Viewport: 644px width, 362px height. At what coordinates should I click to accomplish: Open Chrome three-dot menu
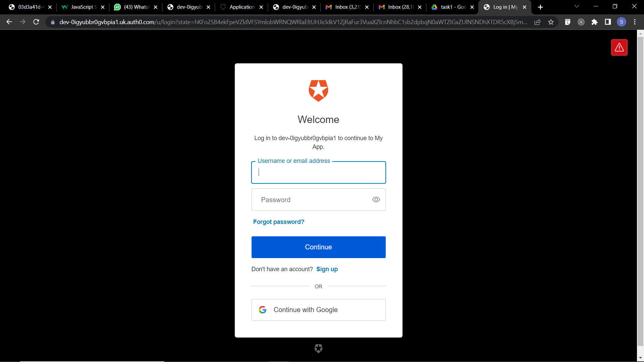635,22
